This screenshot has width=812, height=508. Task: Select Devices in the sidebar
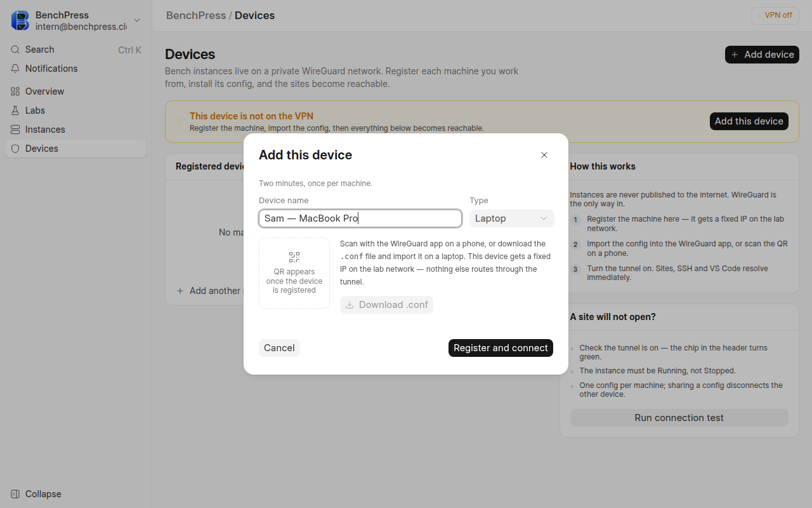pos(76,149)
